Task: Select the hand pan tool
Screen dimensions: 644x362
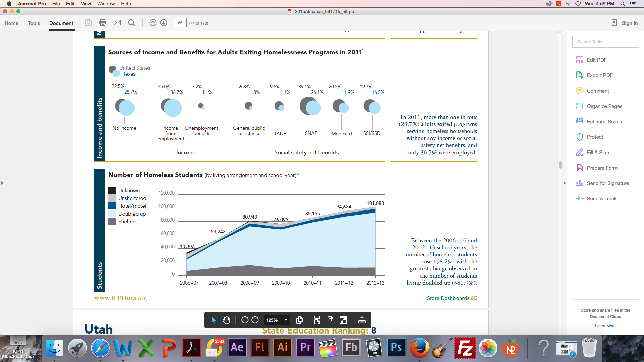Action: coord(226,320)
